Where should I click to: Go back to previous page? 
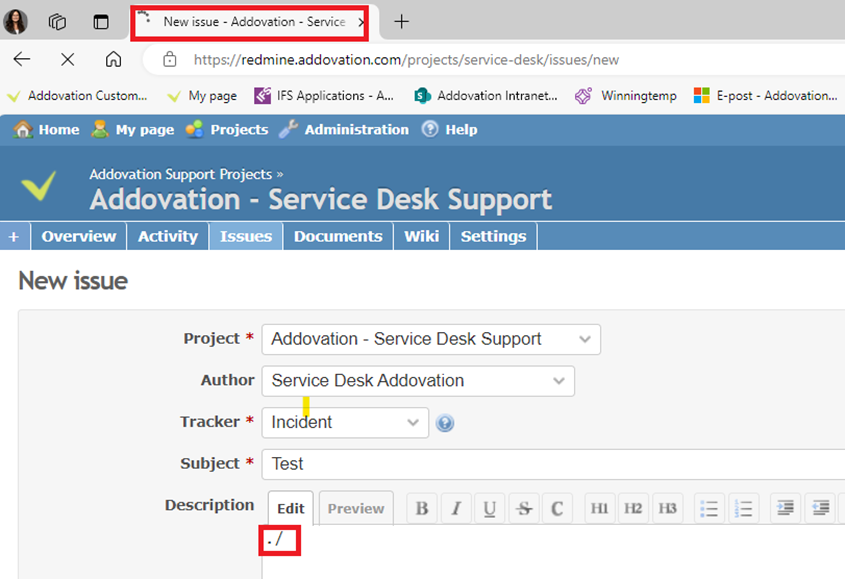(x=22, y=59)
